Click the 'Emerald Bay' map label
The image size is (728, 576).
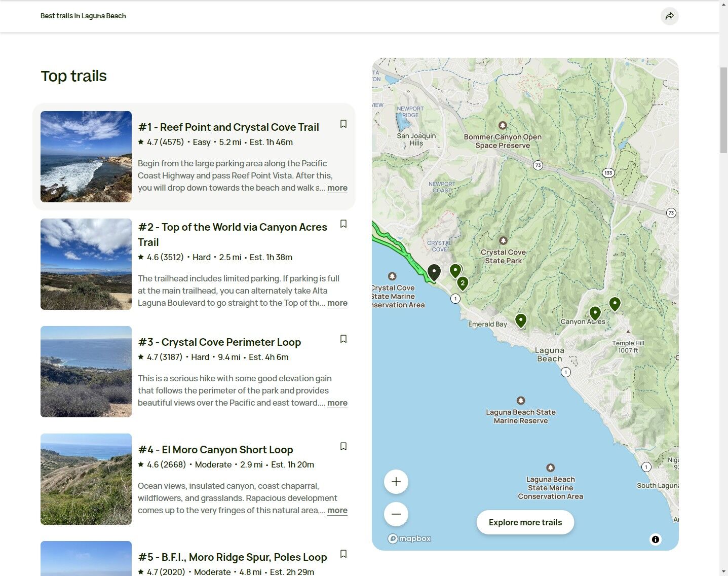pyautogui.click(x=487, y=325)
